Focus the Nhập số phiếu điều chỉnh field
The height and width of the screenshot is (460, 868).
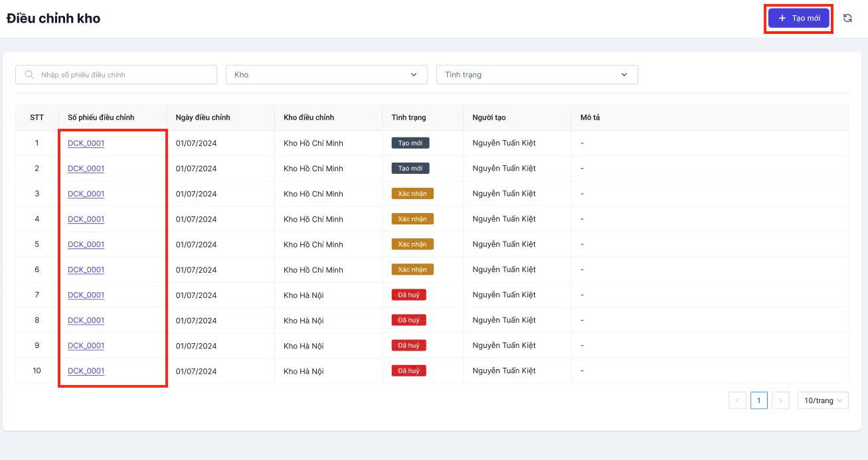tap(123, 75)
